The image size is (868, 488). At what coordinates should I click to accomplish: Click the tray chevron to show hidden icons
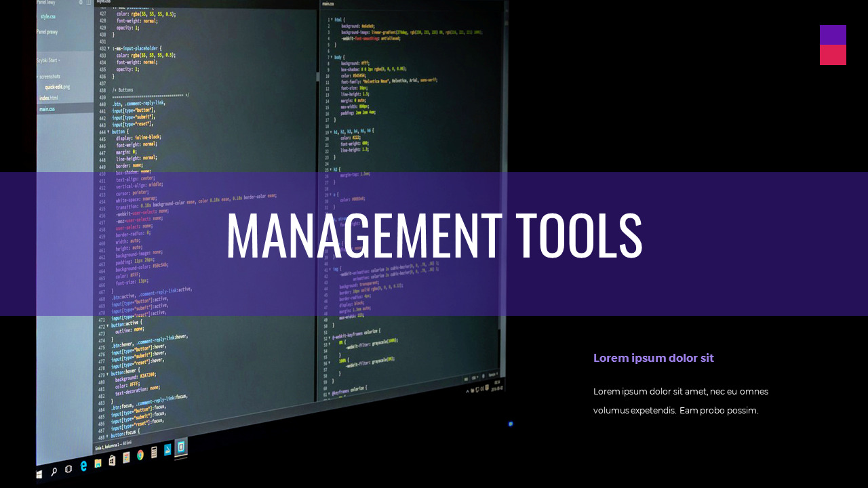point(467,391)
